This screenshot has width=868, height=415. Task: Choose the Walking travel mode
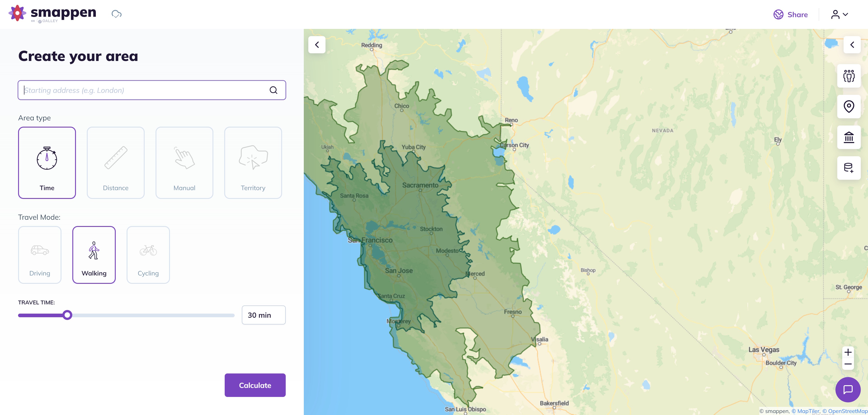click(94, 255)
